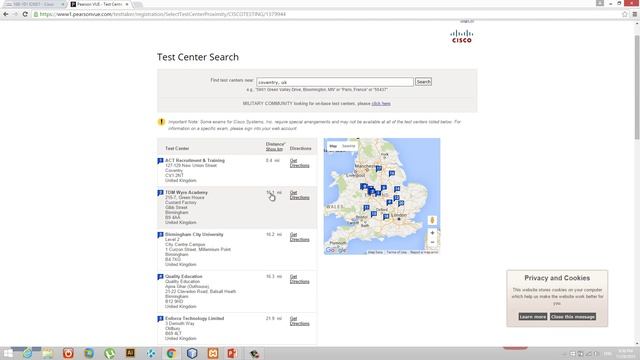This screenshot has height=360, width=640.
Task: Get Directions for Enforce Technology Limited
Action: click(299, 321)
